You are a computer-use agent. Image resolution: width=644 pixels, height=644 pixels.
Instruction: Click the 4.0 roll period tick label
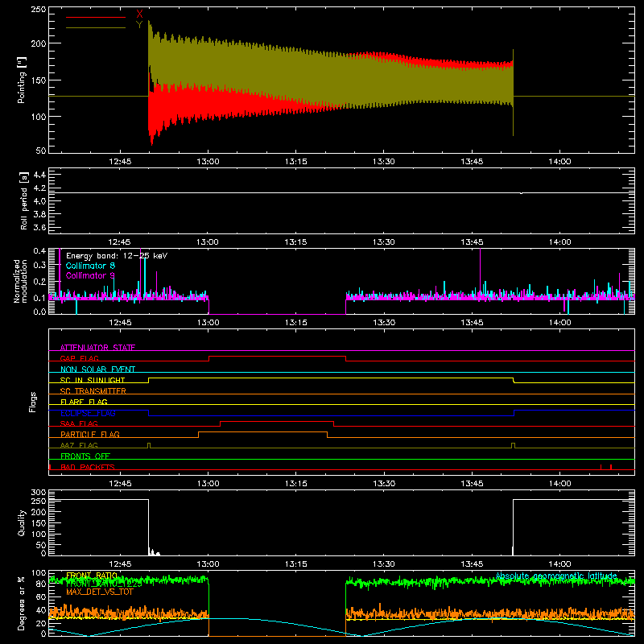click(x=39, y=201)
